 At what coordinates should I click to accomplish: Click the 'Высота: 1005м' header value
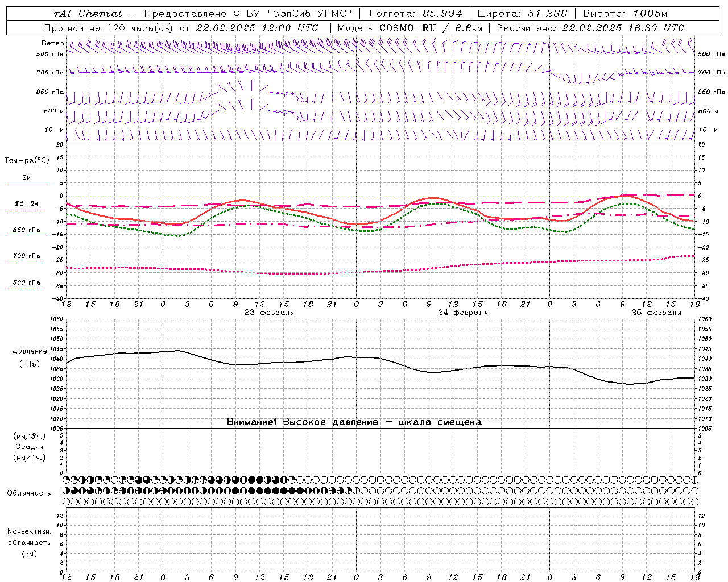(625, 14)
